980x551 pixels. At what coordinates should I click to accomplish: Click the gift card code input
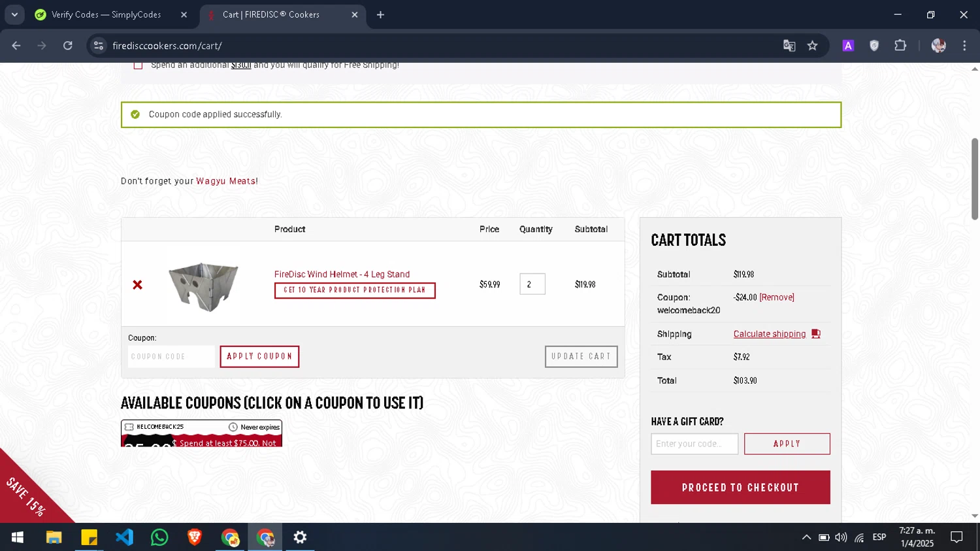point(694,444)
